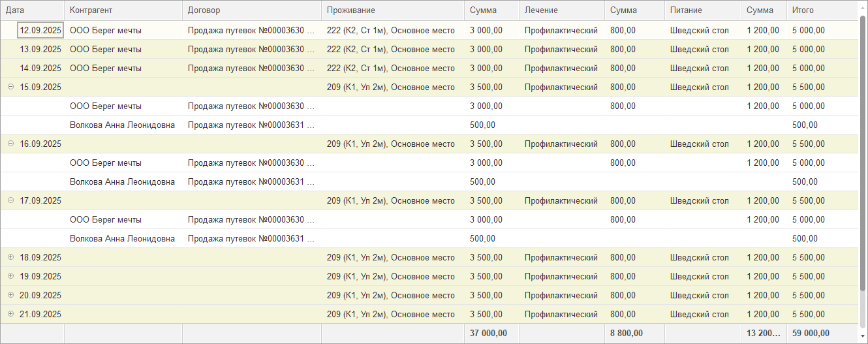
Task: Click the Дата column header
Action: click(x=31, y=10)
